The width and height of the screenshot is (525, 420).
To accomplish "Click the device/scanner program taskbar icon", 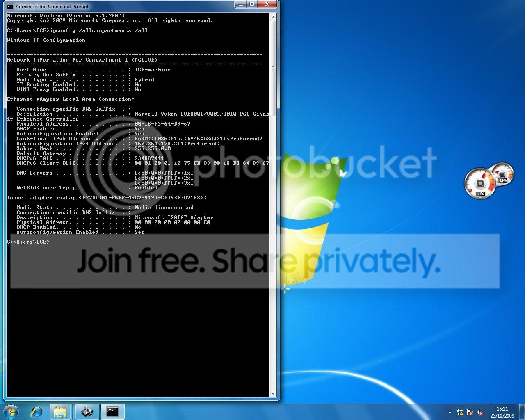I will (x=87, y=411).
